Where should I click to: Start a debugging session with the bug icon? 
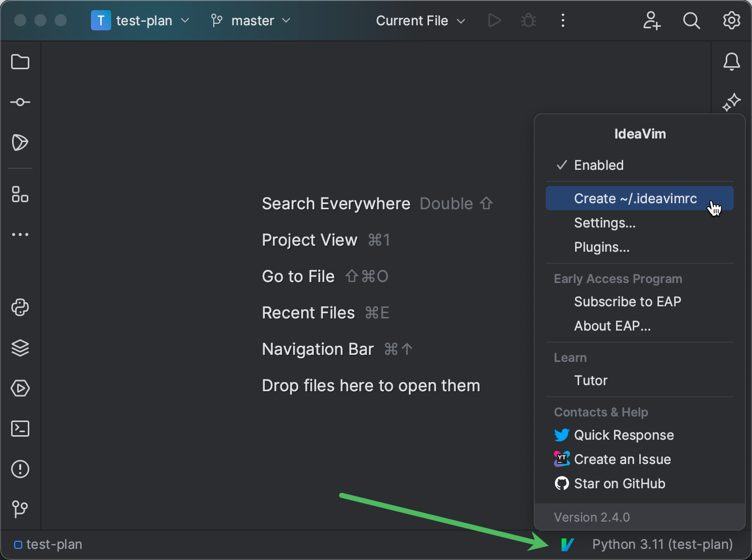(x=528, y=20)
